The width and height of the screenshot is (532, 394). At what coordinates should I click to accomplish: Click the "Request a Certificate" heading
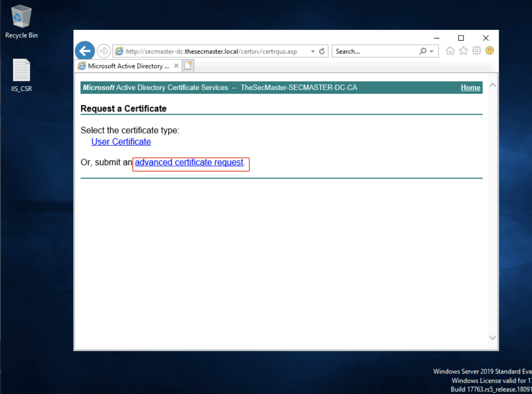click(123, 108)
